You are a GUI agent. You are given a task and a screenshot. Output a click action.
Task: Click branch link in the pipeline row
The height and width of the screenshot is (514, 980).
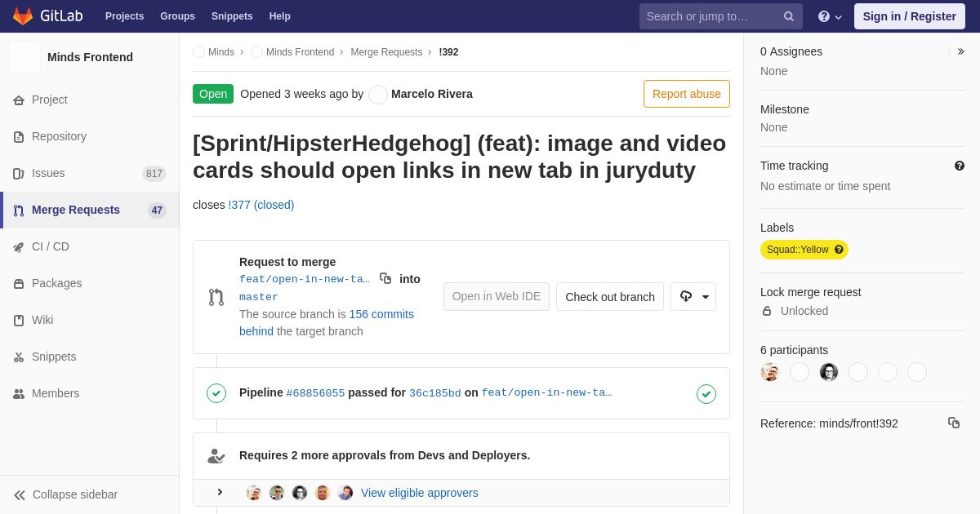pos(546,393)
